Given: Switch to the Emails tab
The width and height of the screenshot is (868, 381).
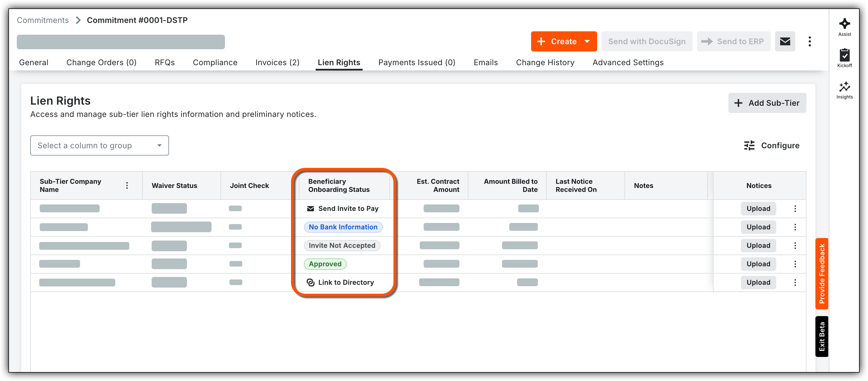Looking at the screenshot, I should tap(485, 63).
